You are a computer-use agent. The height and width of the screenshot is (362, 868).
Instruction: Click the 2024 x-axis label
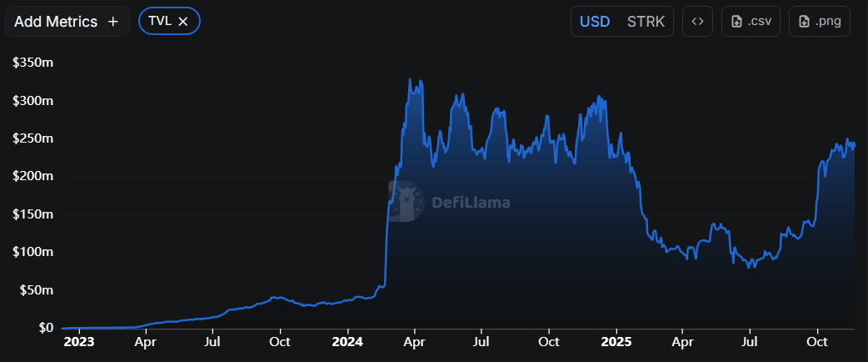[x=347, y=341]
